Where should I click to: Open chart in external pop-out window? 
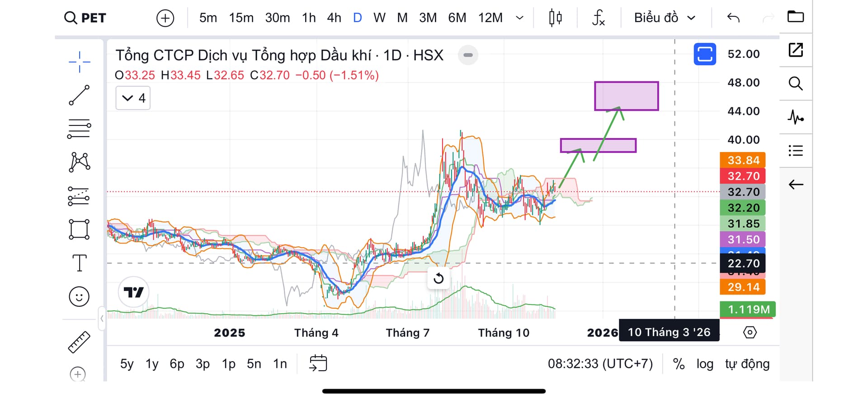pyautogui.click(x=796, y=50)
